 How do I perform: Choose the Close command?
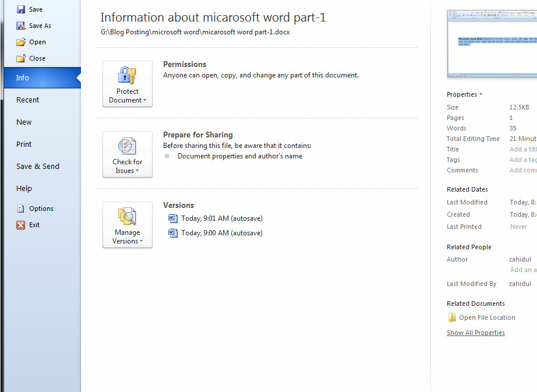coord(37,58)
